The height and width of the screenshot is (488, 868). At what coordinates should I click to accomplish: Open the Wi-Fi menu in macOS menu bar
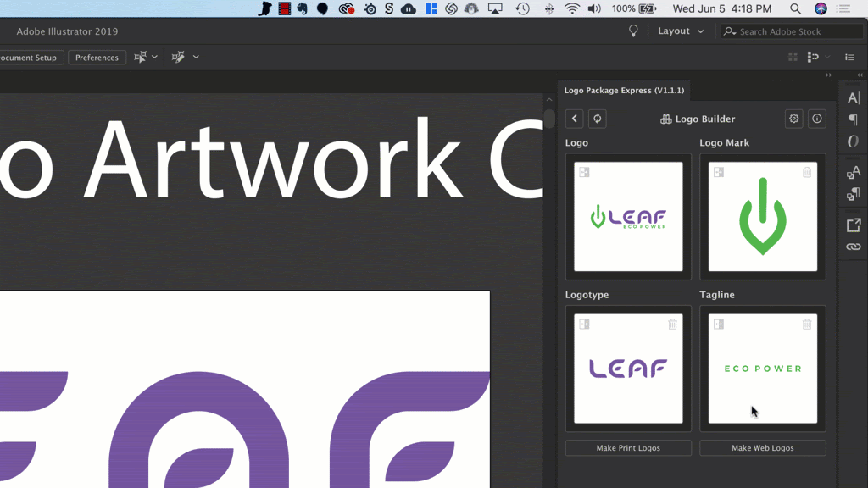point(572,8)
